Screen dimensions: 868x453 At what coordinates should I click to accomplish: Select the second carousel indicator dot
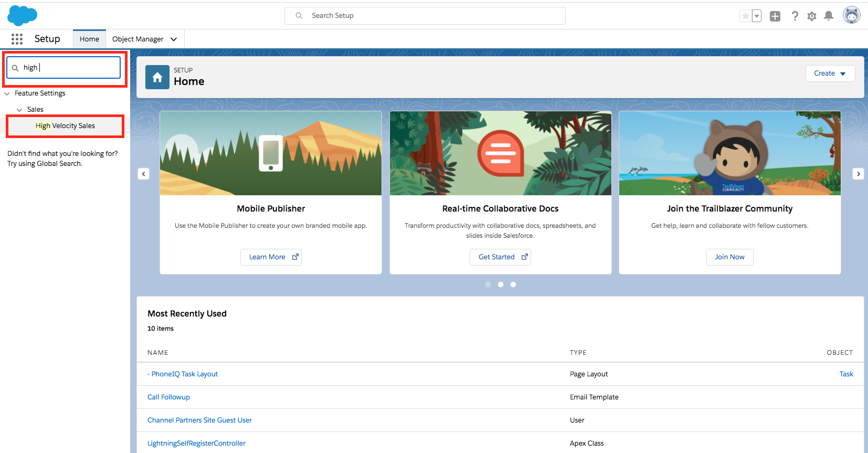pos(501,285)
